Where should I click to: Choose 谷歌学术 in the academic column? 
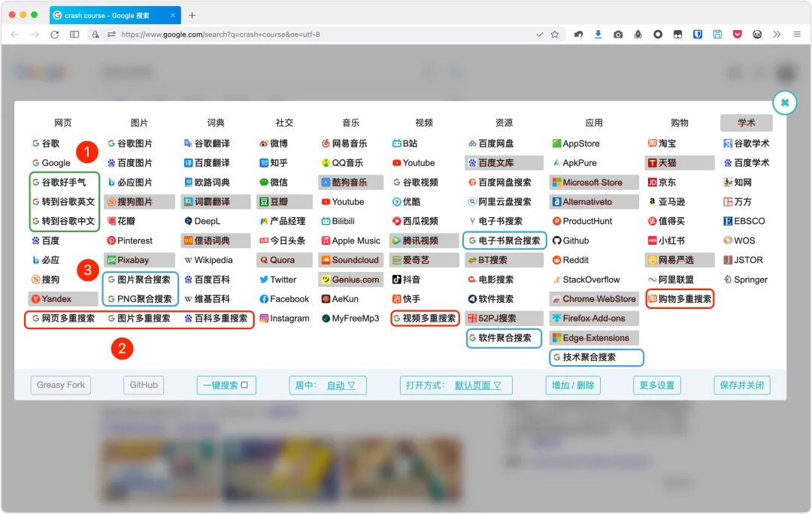pos(747,144)
